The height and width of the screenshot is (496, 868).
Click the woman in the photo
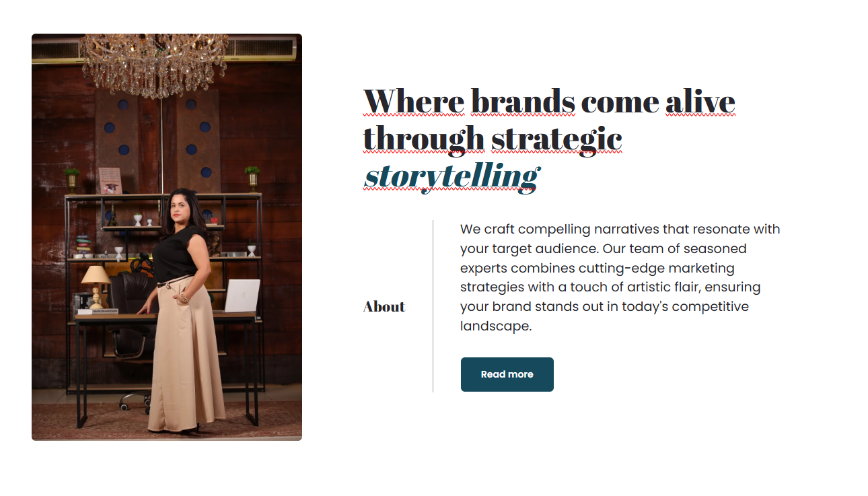180,269
